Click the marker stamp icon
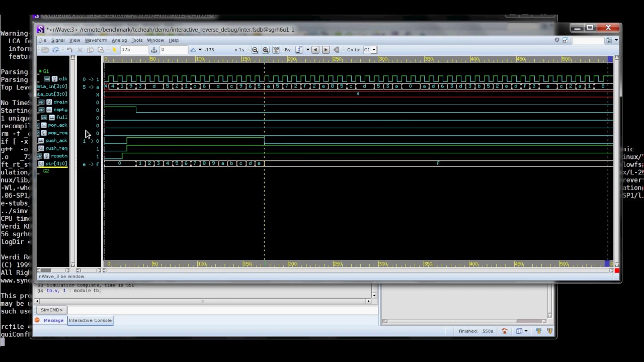 tap(154, 50)
